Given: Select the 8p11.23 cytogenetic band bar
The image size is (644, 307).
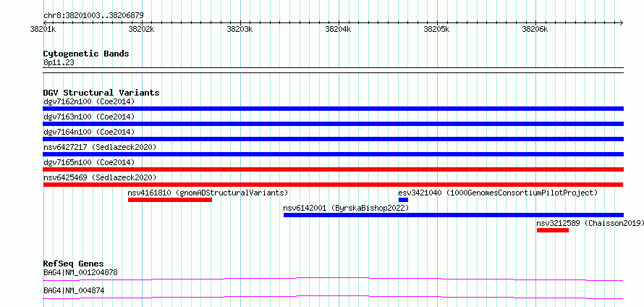Looking at the screenshot, I should pos(333,70).
